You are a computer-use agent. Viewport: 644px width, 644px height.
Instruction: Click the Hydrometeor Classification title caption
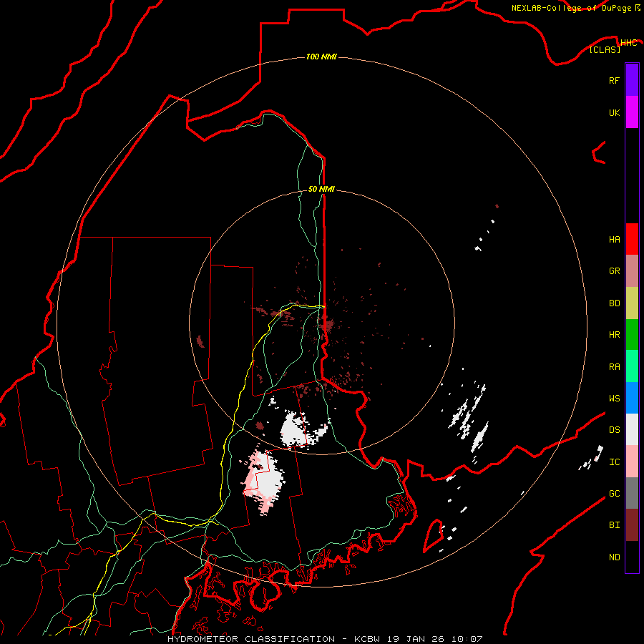[x=251, y=639]
